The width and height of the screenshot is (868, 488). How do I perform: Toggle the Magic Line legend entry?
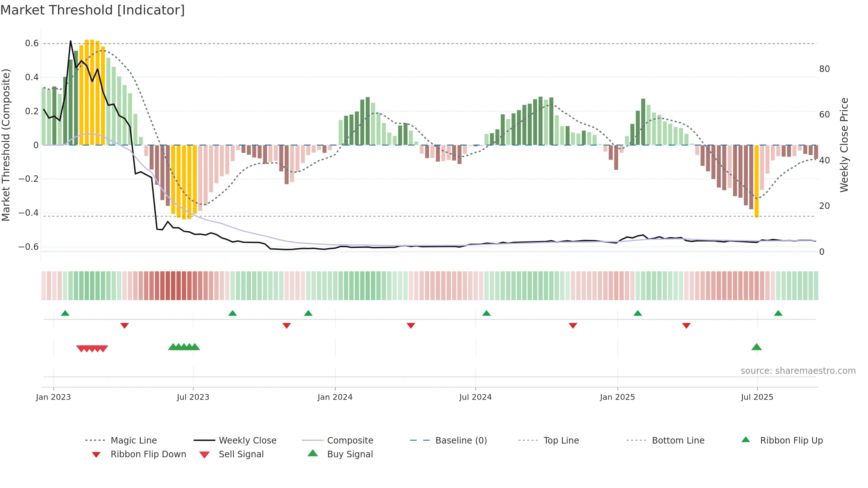[121, 440]
